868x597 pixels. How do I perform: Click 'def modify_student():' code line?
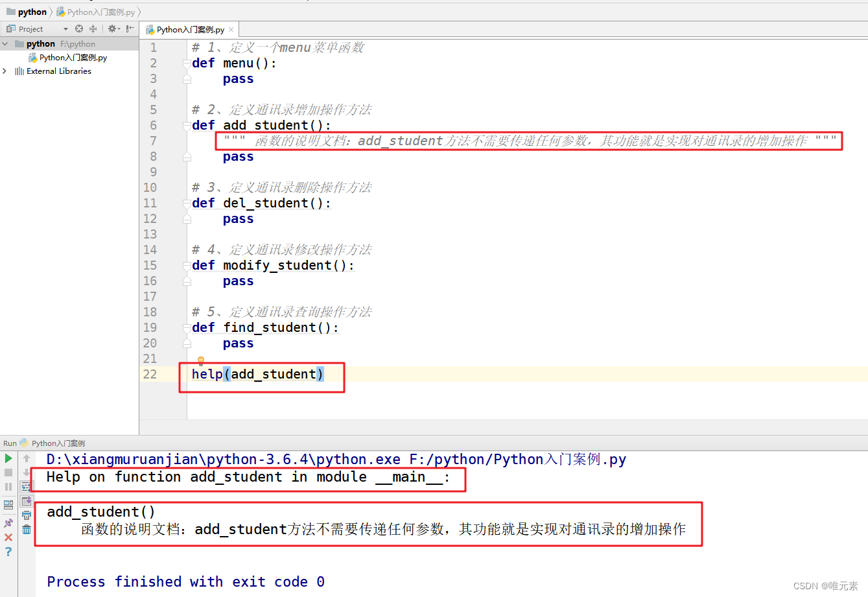pos(273,265)
